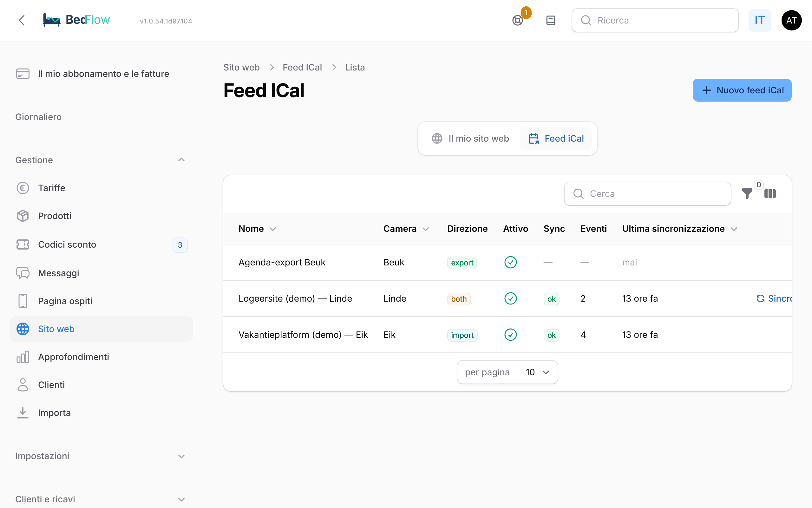The width and height of the screenshot is (812, 508).
Task: Open the support lifebuoy icon with badge
Action: 518,21
